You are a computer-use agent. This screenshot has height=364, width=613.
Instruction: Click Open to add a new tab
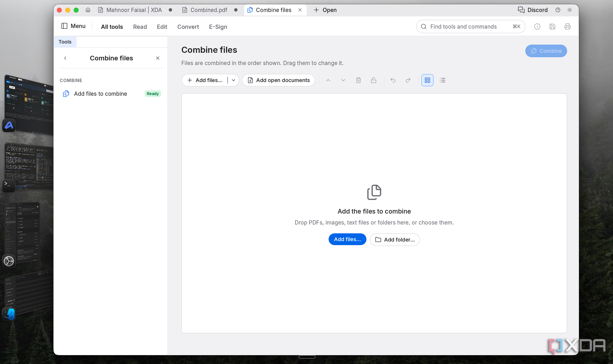click(325, 10)
